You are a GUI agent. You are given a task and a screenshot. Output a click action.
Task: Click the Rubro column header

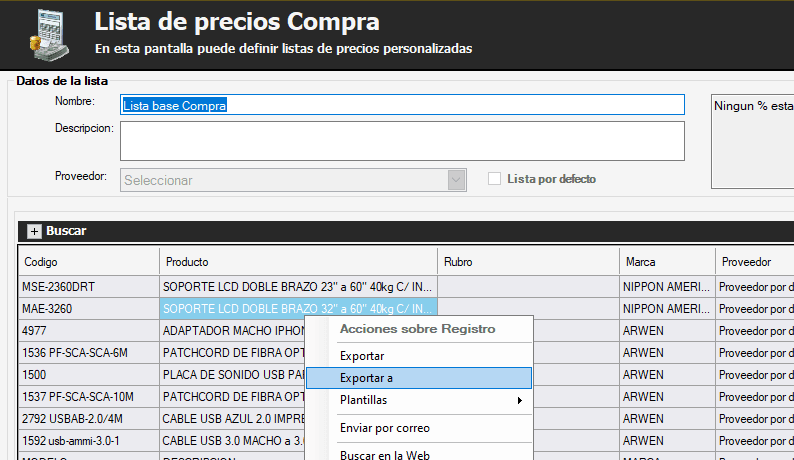(x=528, y=262)
